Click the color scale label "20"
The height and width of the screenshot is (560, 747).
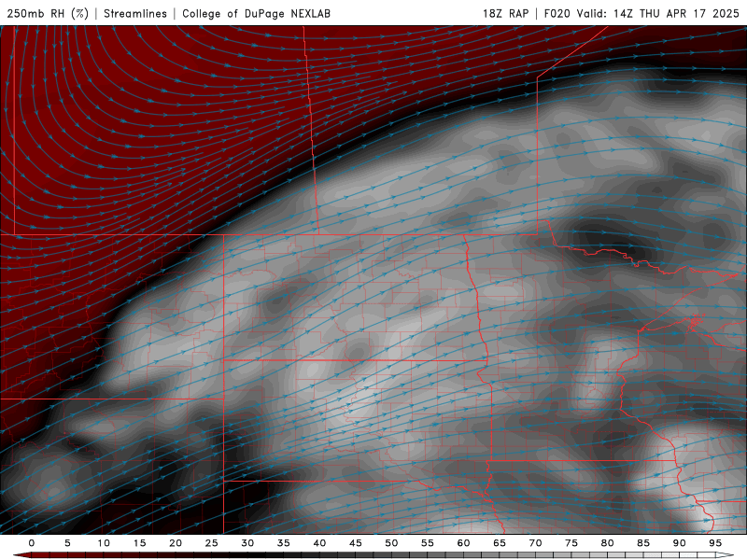coord(176,543)
